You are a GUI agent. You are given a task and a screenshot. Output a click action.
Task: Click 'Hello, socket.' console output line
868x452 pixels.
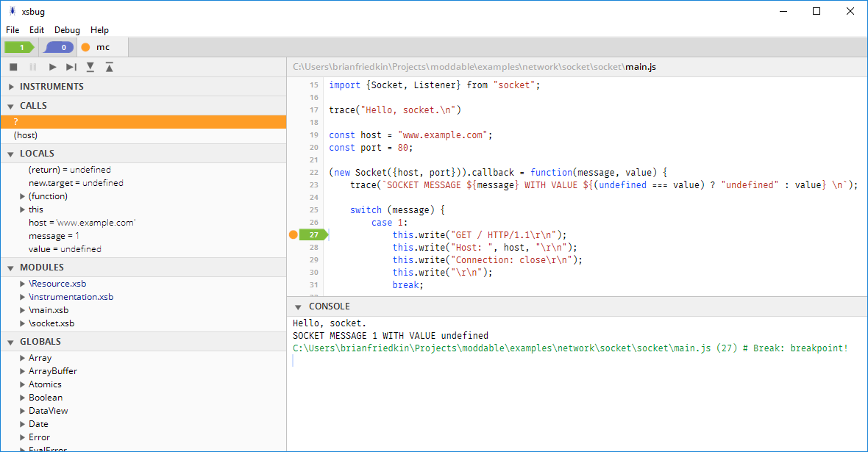tap(330, 323)
